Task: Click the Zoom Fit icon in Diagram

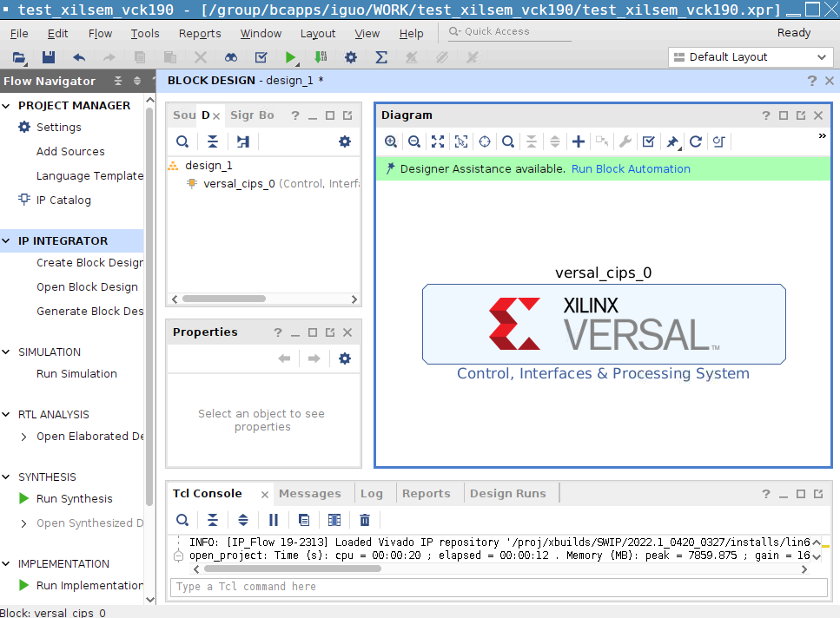Action: coord(438,141)
